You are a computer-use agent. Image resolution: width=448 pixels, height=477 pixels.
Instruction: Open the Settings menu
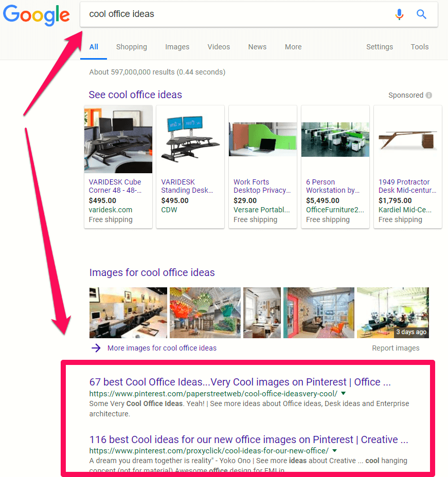click(x=380, y=47)
